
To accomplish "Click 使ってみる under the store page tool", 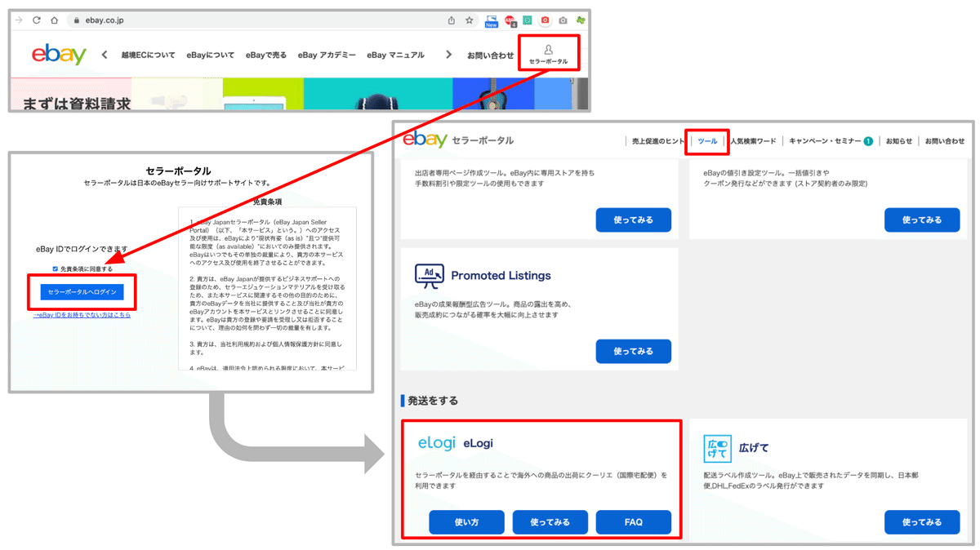I will (634, 220).
